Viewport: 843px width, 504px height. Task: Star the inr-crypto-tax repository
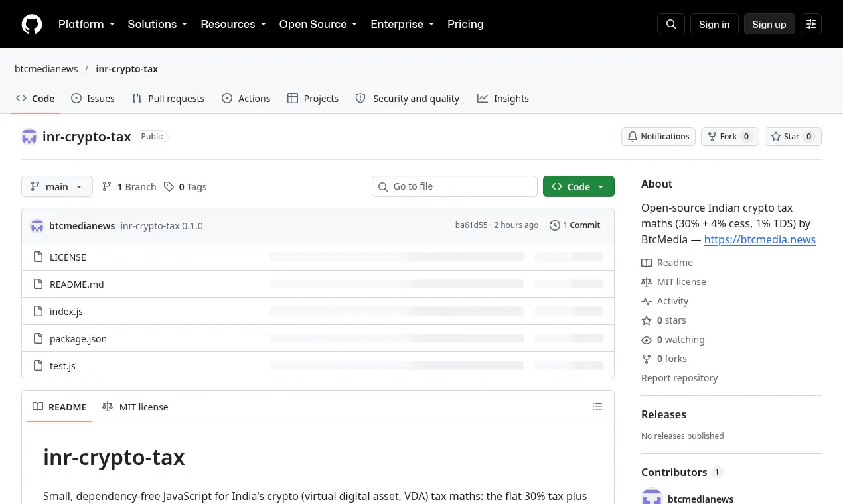click(x=793, y=137)
